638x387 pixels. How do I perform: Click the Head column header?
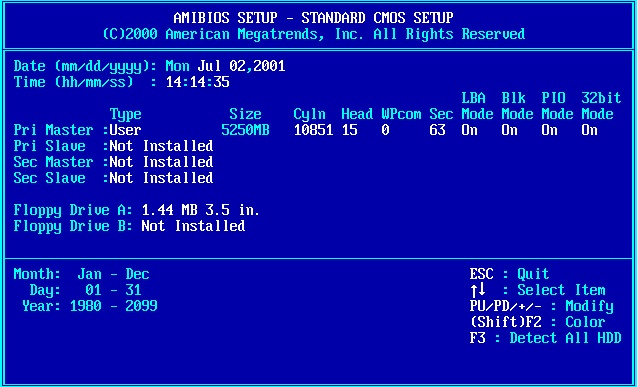pyautogui.click(x=357, y=114)
